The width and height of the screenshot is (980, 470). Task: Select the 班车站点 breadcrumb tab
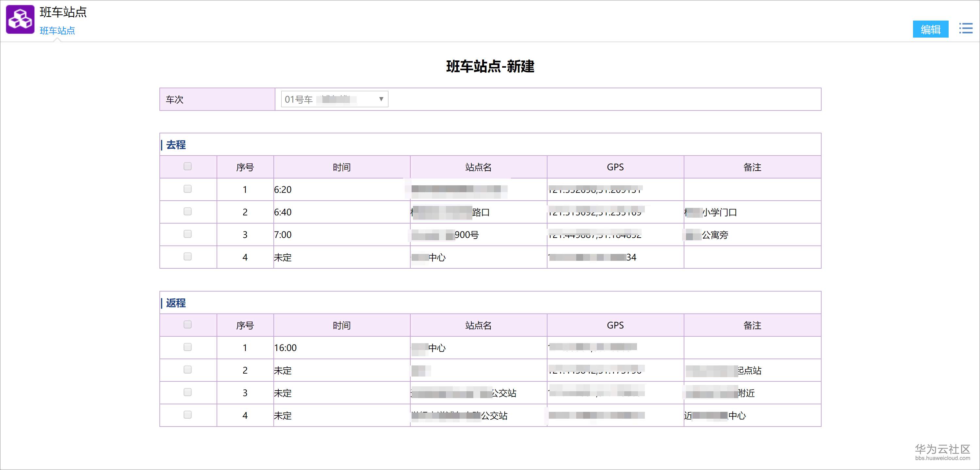click(57, 30)
